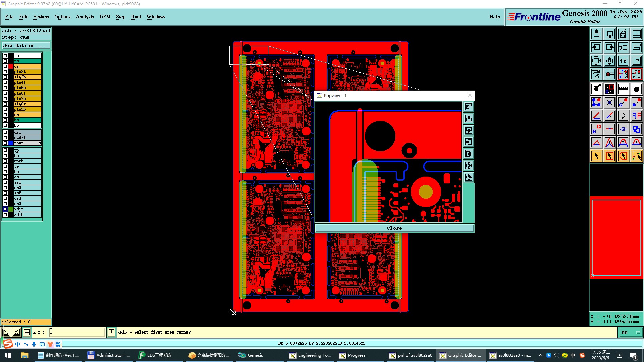644x362 pixels.
Task: Open the Job Matrix selector
Action: tap(26, 46)
